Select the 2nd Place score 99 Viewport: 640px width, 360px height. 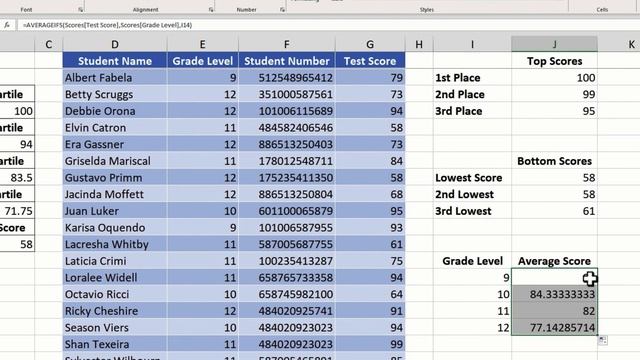[x=554, y=94]
